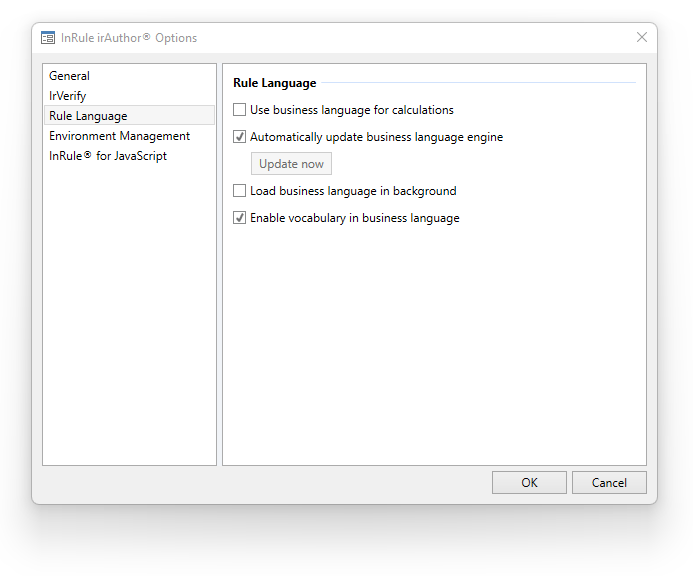Click the 'Use business language for calculations' label text
Viewport: 693px width, 576px height.
tap(352, 110)
